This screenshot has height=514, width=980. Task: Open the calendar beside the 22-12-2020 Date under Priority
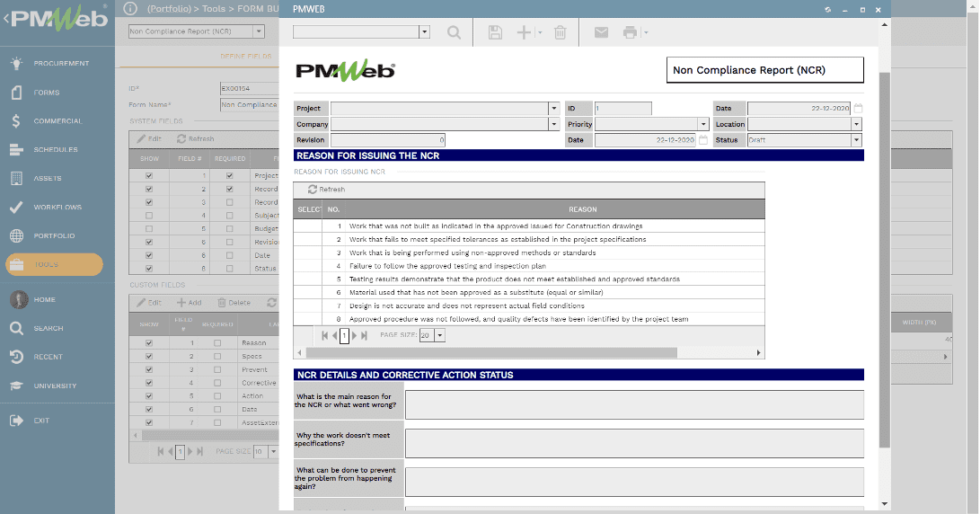tap(703, 140)
